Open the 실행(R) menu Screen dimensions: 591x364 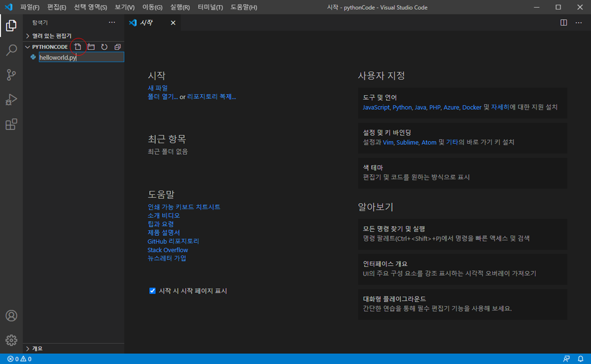180,7
